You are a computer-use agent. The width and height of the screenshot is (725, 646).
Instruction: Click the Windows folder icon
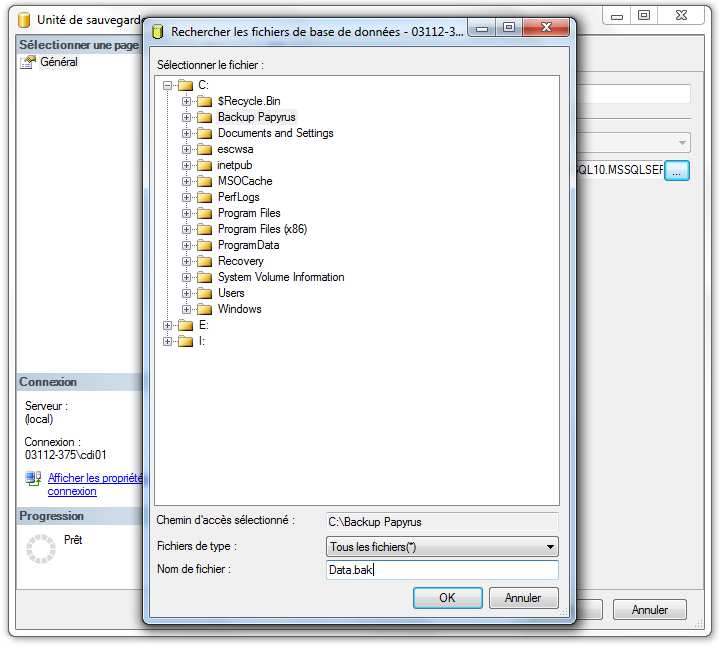pyautogui.click(x=204, y=309)
